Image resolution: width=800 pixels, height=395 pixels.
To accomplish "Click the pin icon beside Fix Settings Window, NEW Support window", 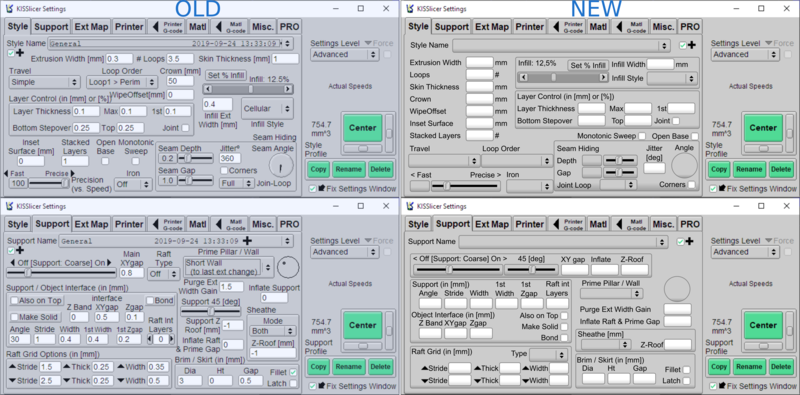I will coord(721,386).
